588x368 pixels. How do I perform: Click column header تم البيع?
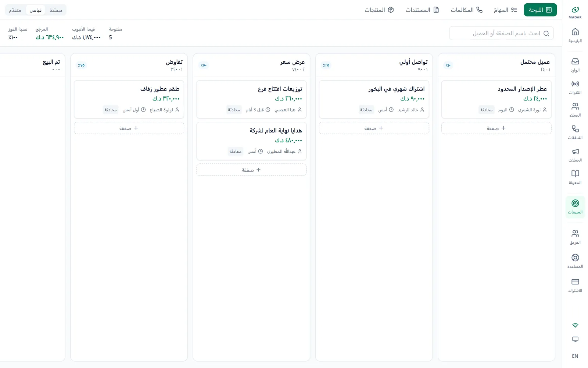pyautogui.click(x=51, y=62)
